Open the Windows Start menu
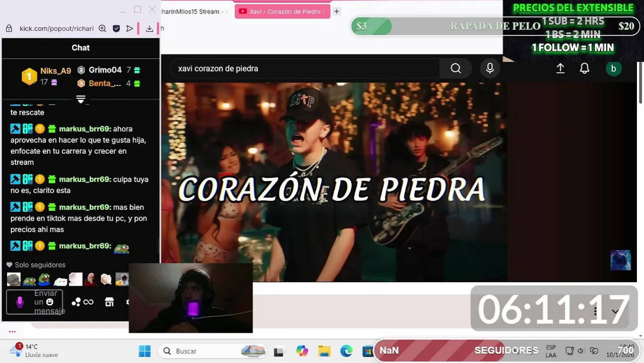Image resolution: width=644 pixels, height=363 pixels. coord(145,351)
